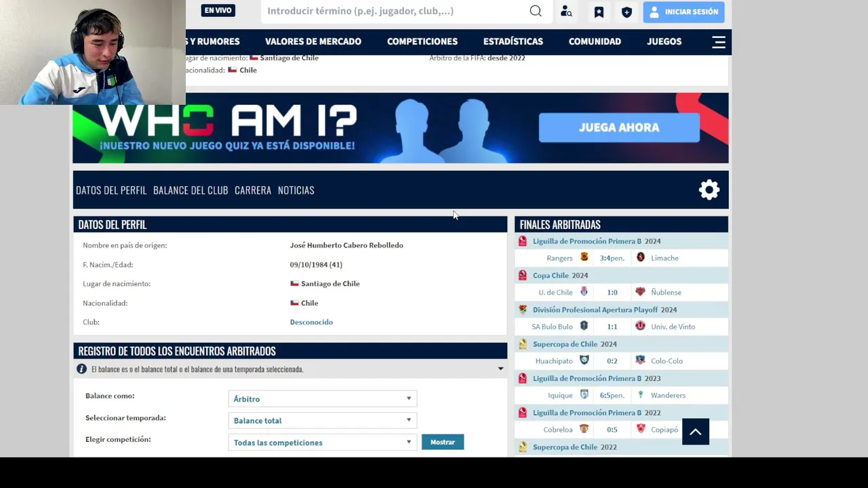This screenshot has height=488, width=868.
Task: Click the Univ. de Vinto team name
Action: [x=673, y=327]
